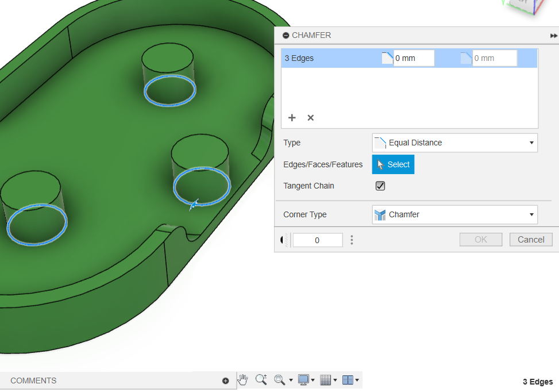Click the add comment plus icon
Screen dimensions: 559x392
[x=225, y=381]
